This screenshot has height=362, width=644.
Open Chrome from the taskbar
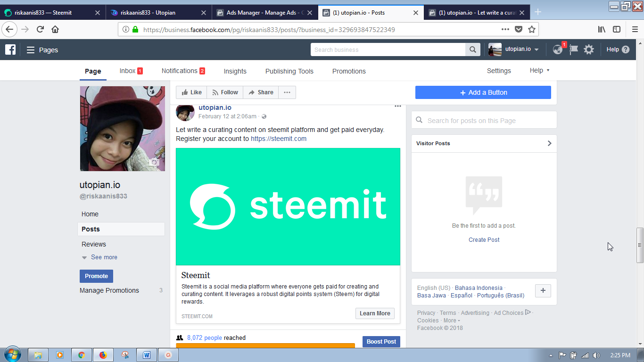coord(82,355)
